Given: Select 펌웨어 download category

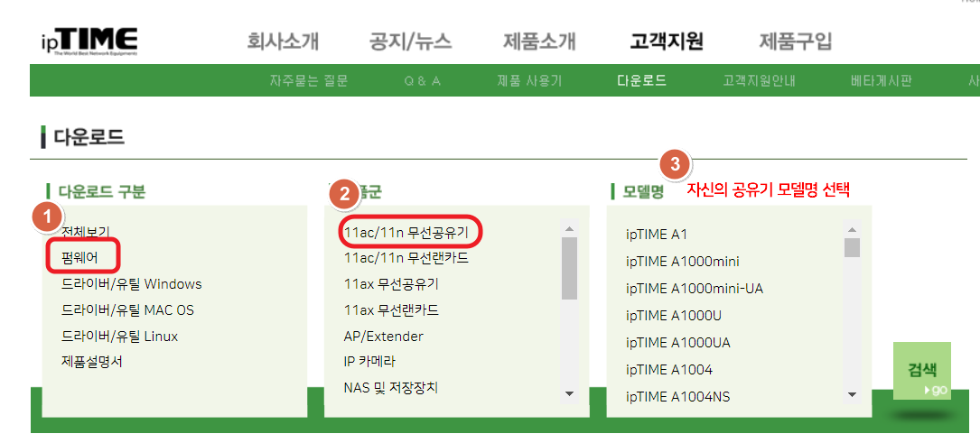Looking at the screenshot, I should (x=80, y=258).
